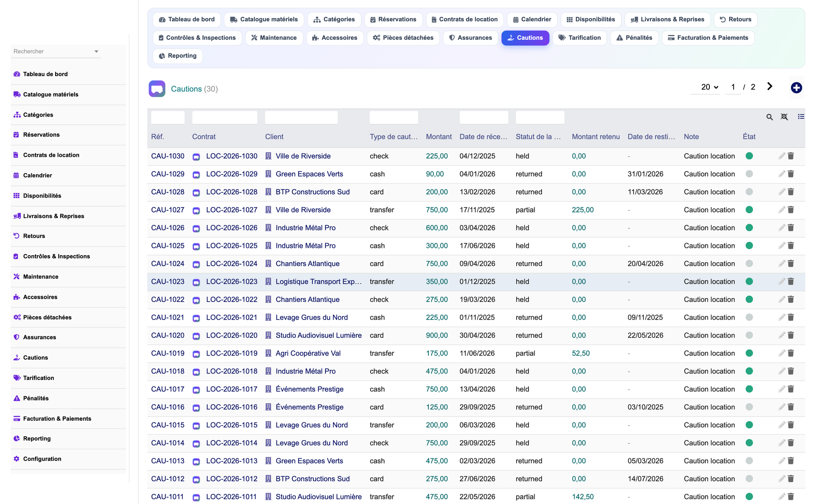Image resolution: width=814 pixels, height=504 pixels.
Task: Open the Pénalités tab
Action: [634, 38]
